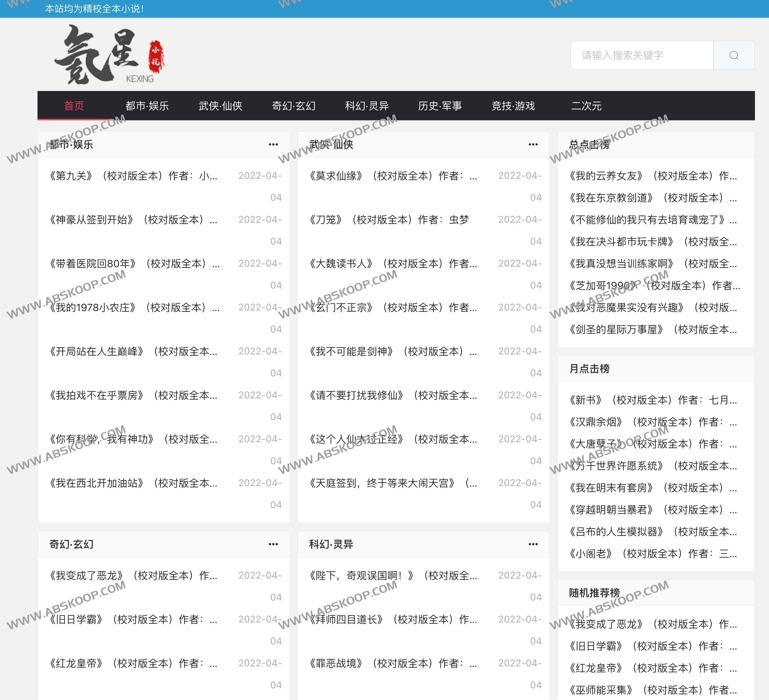Viewport: 769px width, 700px height.
Task: Click the search keyword input field
Action: coord(641,55)
